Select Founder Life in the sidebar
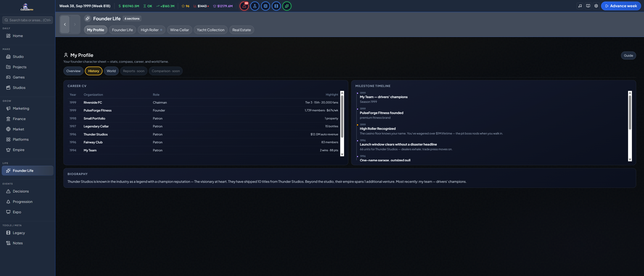644x276 pixels. pyautogui.click(x=28, y=171)
